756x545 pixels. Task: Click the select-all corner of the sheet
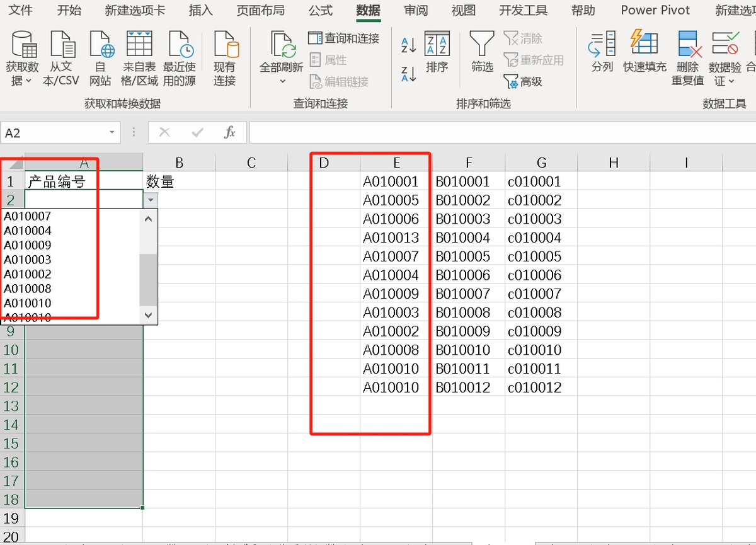pos(12,163)
